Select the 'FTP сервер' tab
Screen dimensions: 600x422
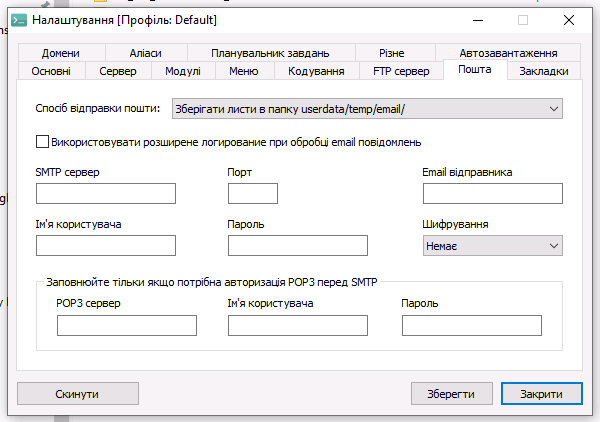[401, 71]
